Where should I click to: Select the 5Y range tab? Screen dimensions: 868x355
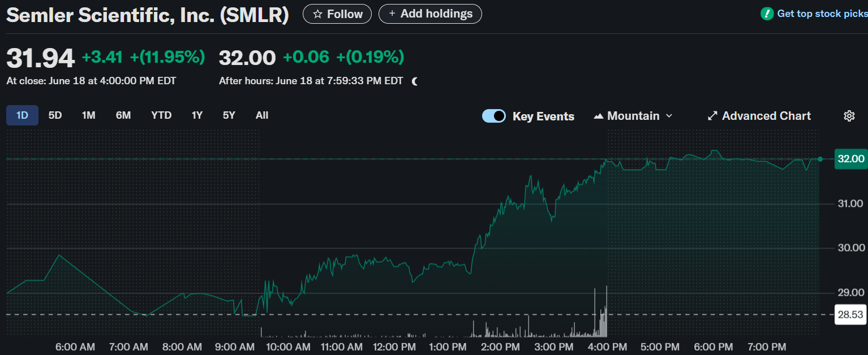click(x=229, y=115)
